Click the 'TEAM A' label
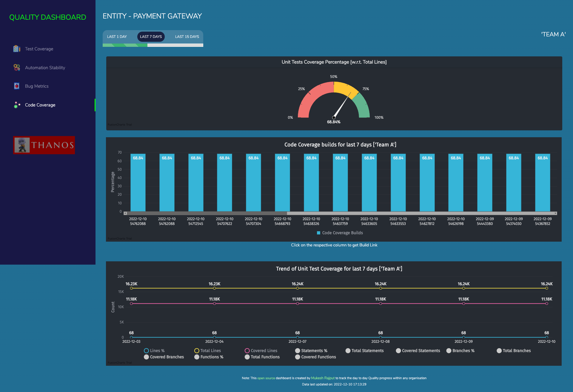573x392 pixels. click(553, 34)
